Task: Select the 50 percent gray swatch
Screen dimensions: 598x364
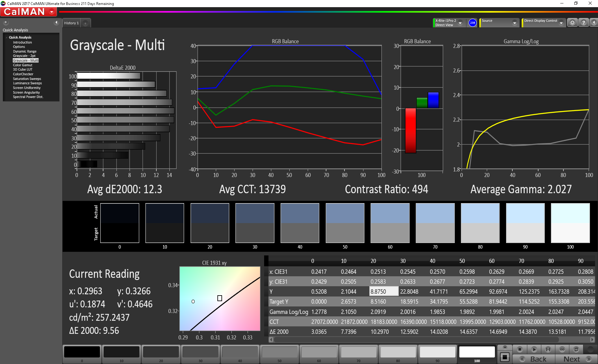Action: point(279,352)
